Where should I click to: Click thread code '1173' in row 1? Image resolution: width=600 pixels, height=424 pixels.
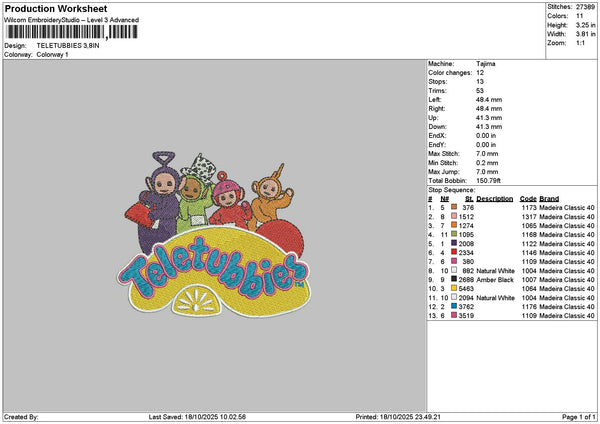click(x=529, y=208)
